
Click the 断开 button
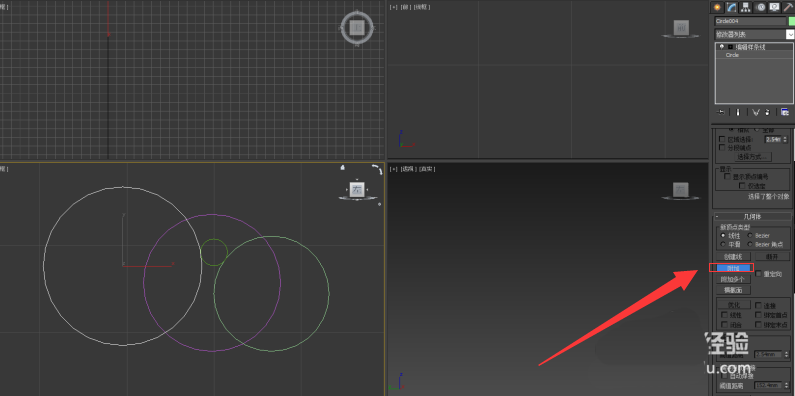coord(772,257)
